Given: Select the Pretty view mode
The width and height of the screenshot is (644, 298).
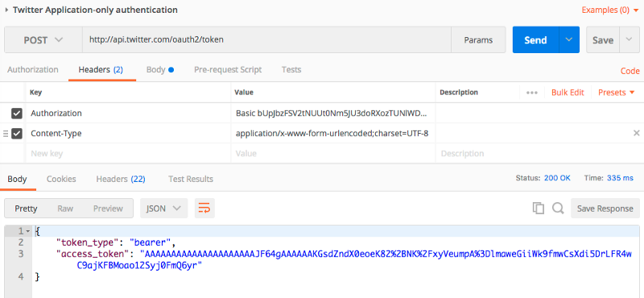Looking at the screenshot, I should (x=26, y=209).
